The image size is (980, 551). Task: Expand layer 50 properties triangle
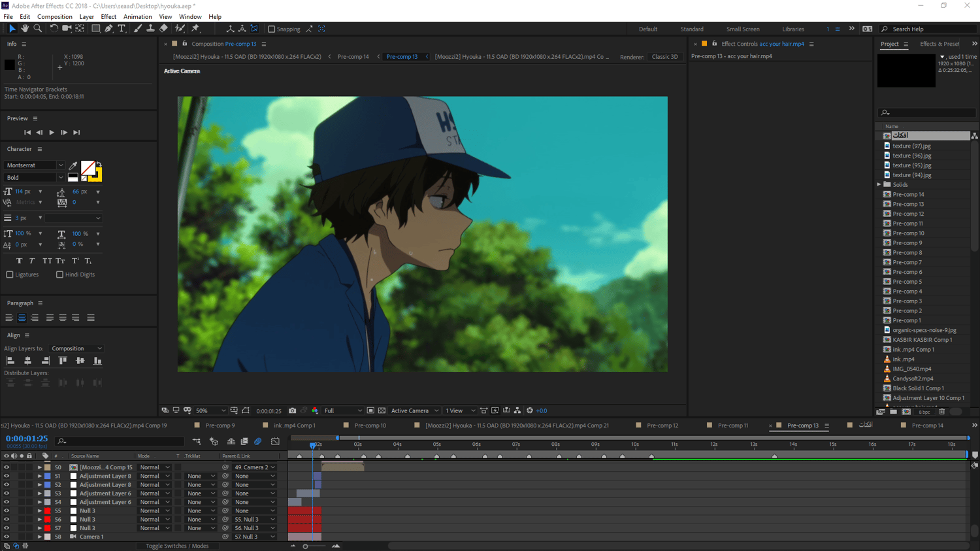[39, 467]
